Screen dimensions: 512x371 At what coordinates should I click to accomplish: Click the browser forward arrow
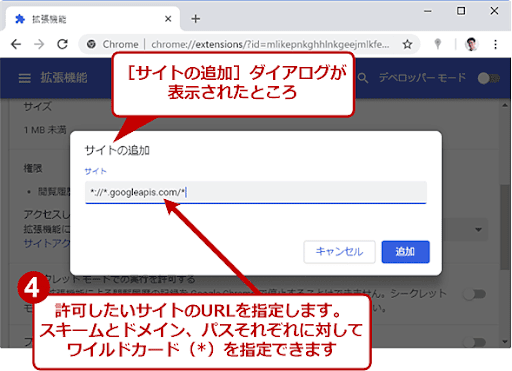tap(39, 44)
